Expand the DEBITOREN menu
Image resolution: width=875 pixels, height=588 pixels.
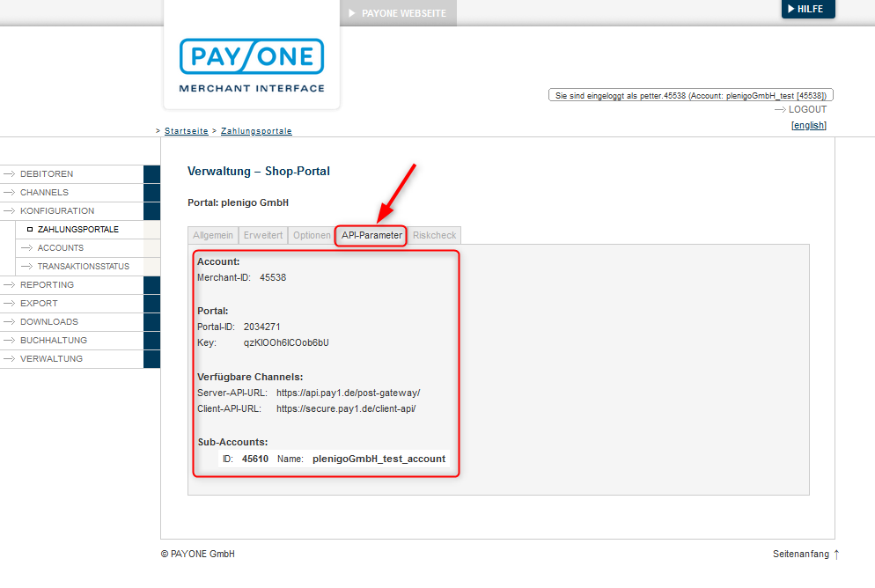point(47,174)
